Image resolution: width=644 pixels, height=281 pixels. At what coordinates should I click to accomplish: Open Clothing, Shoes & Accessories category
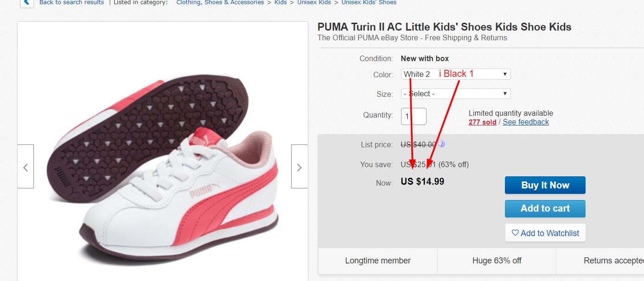tap(220, 3)
